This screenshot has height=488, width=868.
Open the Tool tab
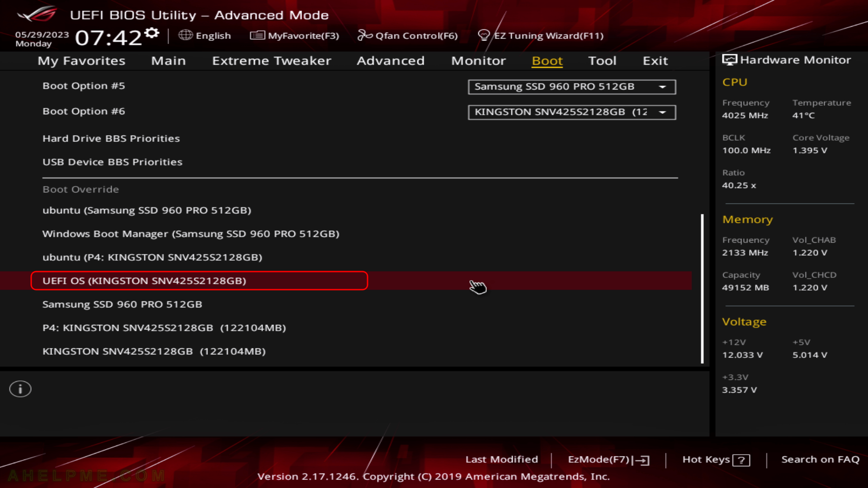pyautogui.click(x=602, y=61)
